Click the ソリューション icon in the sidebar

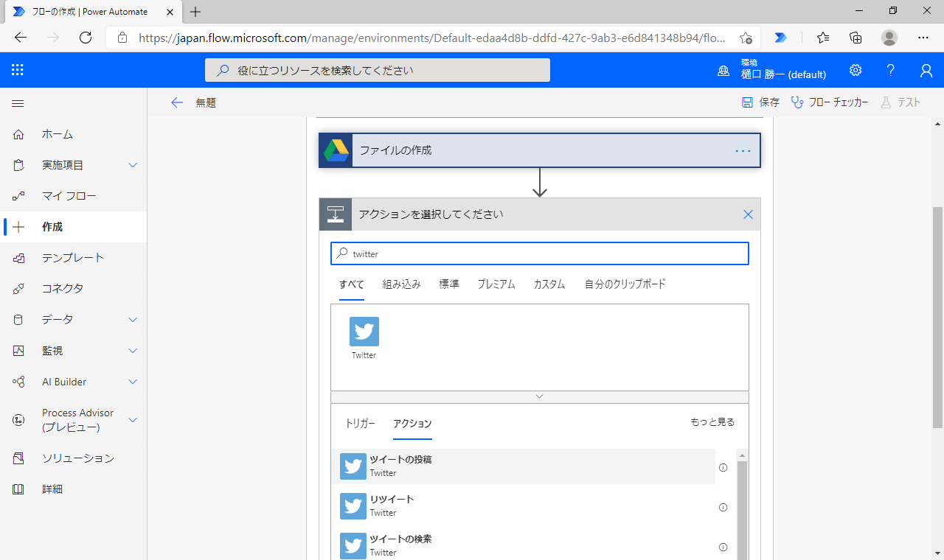coord(18,458)
